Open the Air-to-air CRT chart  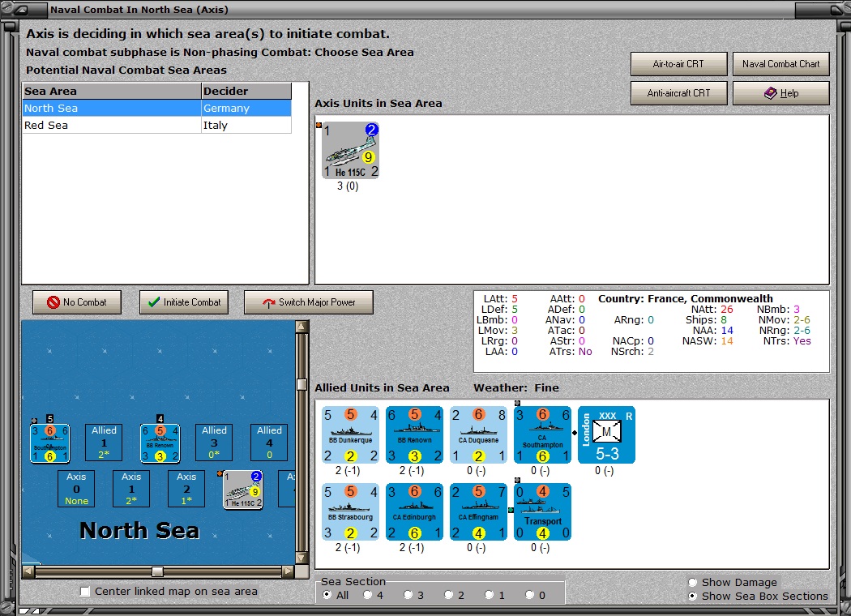pyautogui.click(x=678, y=64)
